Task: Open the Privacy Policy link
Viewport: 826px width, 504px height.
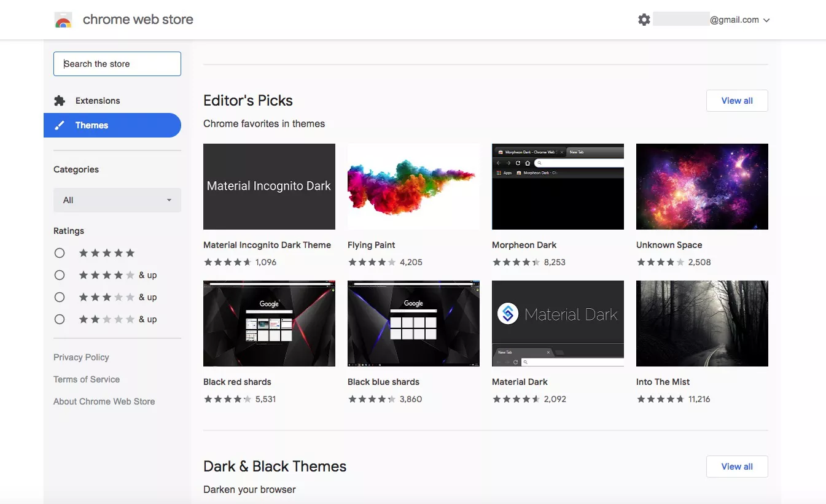Action: tap(81, 357)
